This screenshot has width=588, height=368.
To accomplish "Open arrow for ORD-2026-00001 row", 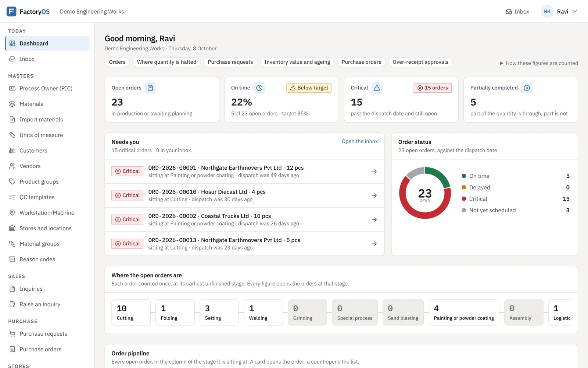I will [x=374, y=171].
